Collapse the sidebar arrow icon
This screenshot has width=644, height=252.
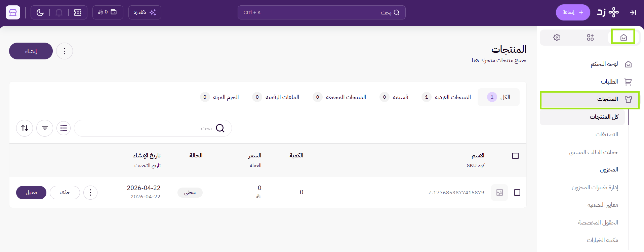(x=633, y=12)
